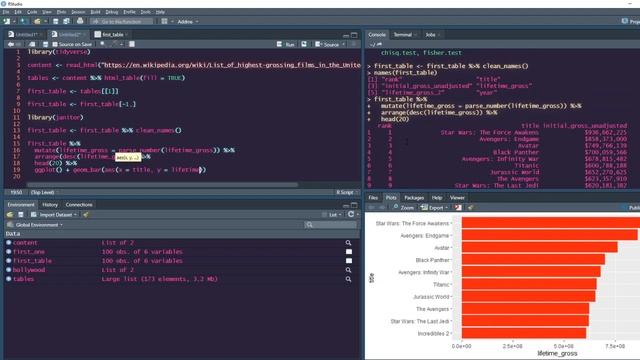This screenshot has width=640, height=360.
Task: Click the editor horizontal scrollbar
Action: (x=162, y=184)
